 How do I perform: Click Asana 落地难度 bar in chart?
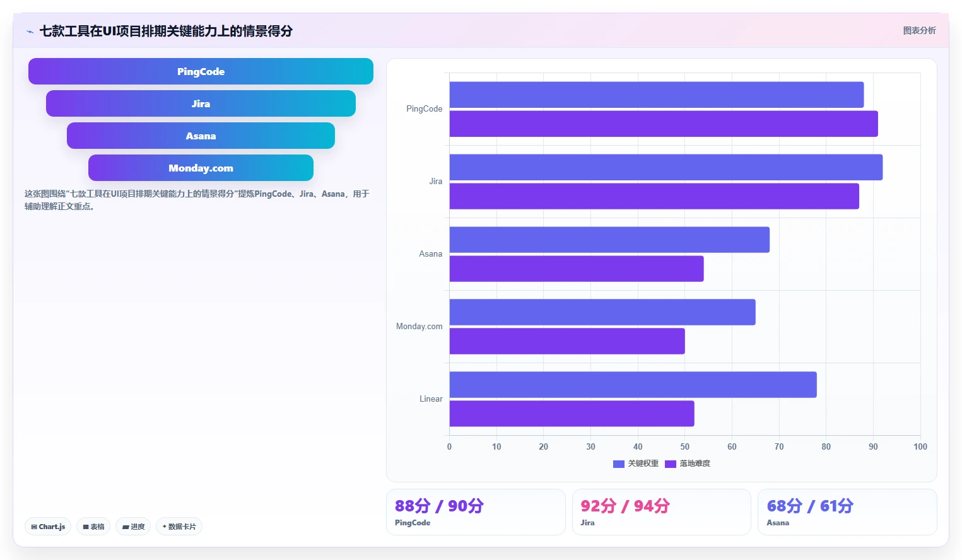[577, 269]
